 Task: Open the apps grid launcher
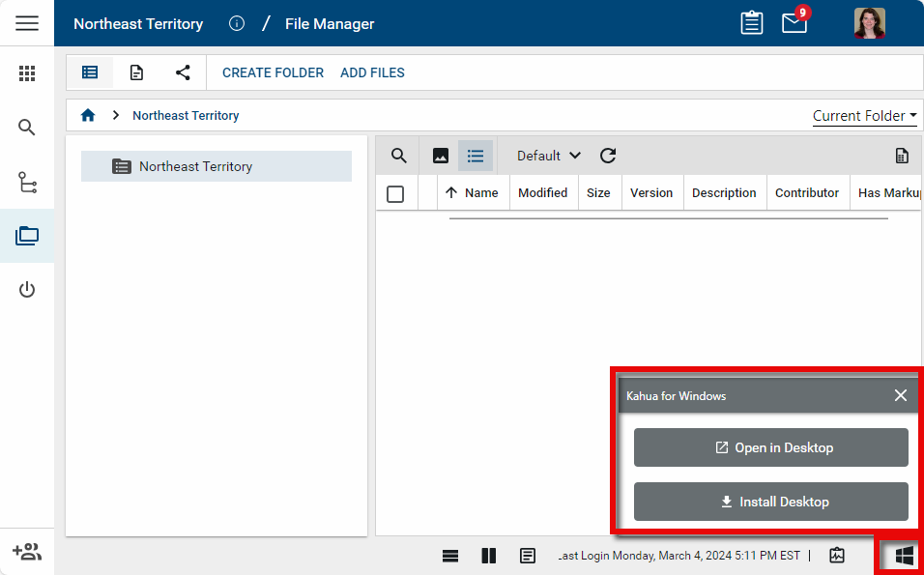pyautogui.click(x=27, y=73)
